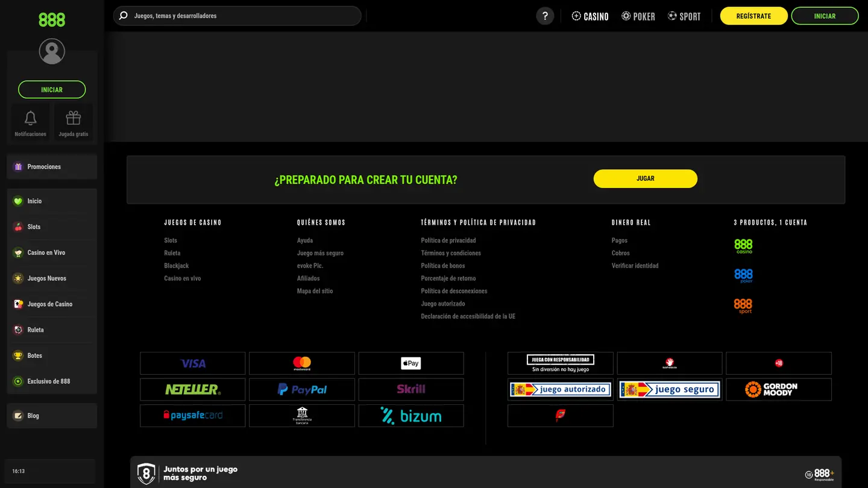Open the Afiliados footer link

pos(309,278)
